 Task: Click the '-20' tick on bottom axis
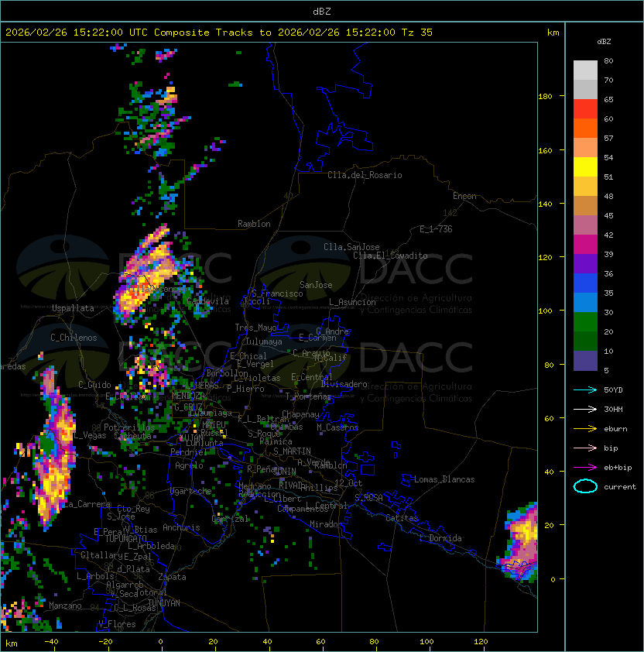[x=105, y=642]
